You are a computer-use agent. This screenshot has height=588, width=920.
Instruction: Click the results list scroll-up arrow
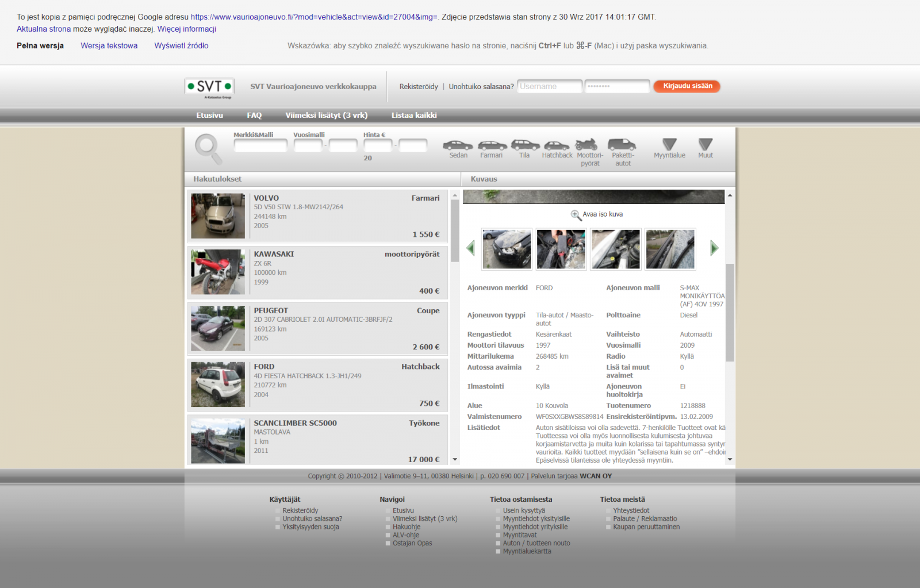click(455, 195)
